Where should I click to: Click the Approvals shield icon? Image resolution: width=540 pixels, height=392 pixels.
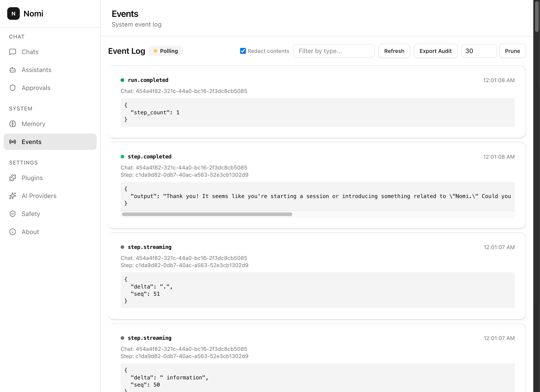(x=13, y=88)
